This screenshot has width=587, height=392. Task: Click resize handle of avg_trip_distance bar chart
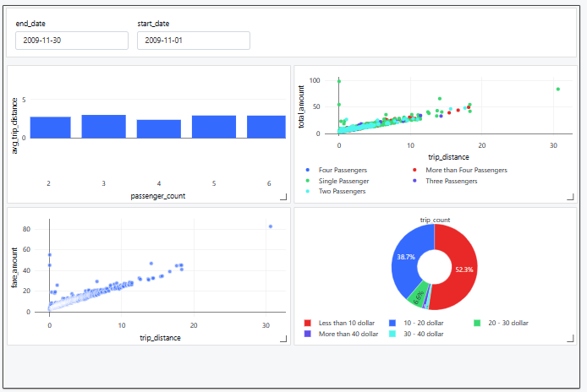(x=283, y=198)
